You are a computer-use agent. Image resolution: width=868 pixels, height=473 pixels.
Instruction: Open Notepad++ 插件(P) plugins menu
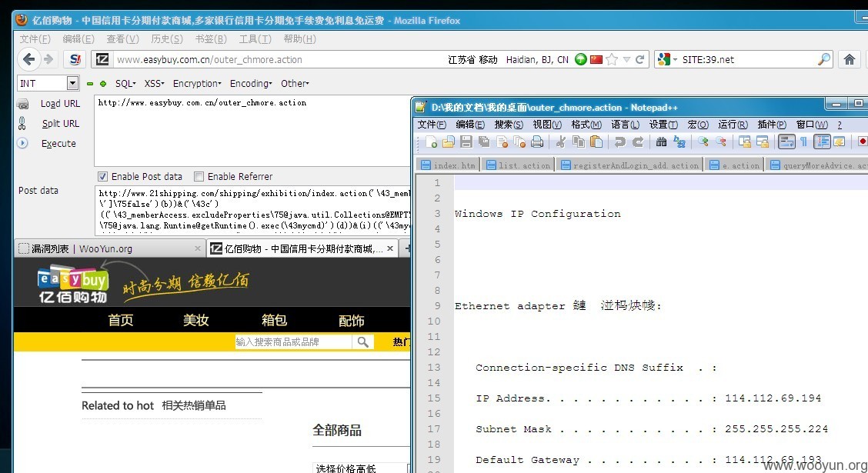pos(771,125)
